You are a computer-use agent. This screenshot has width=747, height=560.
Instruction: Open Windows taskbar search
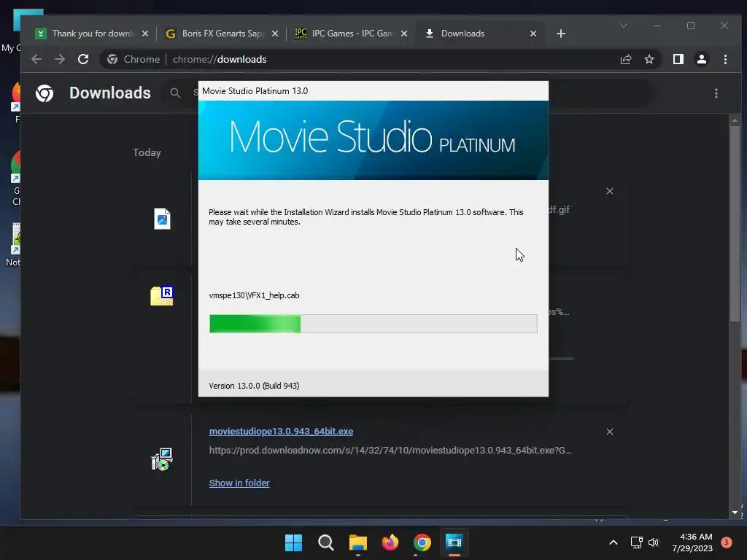[x=326, y=542]
